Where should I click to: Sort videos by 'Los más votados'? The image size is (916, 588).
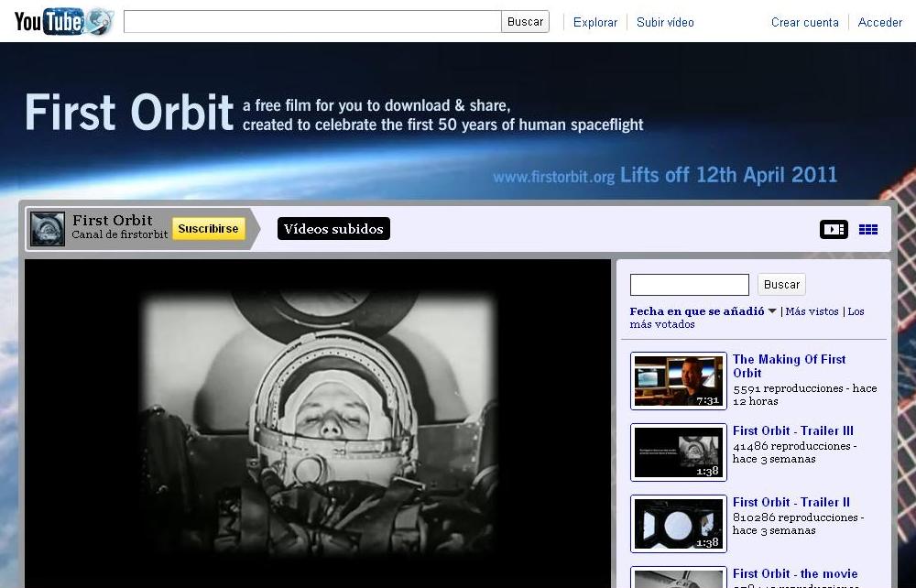(x=747, y=318)
